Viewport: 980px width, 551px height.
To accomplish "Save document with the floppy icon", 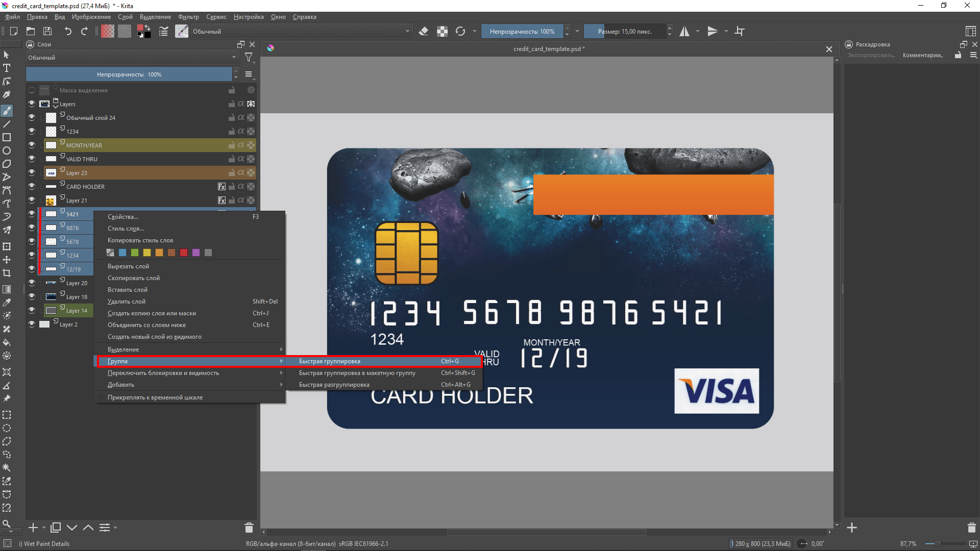I will (47, 32).
